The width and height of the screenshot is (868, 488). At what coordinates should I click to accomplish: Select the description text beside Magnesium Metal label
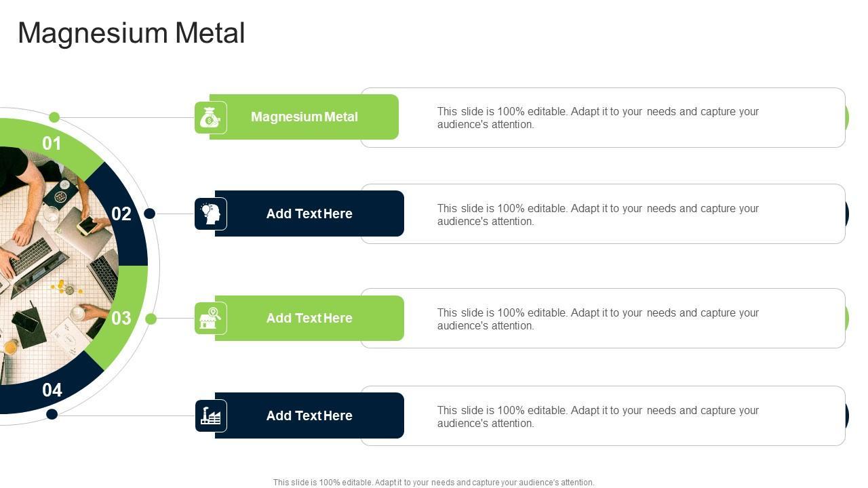[x=597, y=118]
